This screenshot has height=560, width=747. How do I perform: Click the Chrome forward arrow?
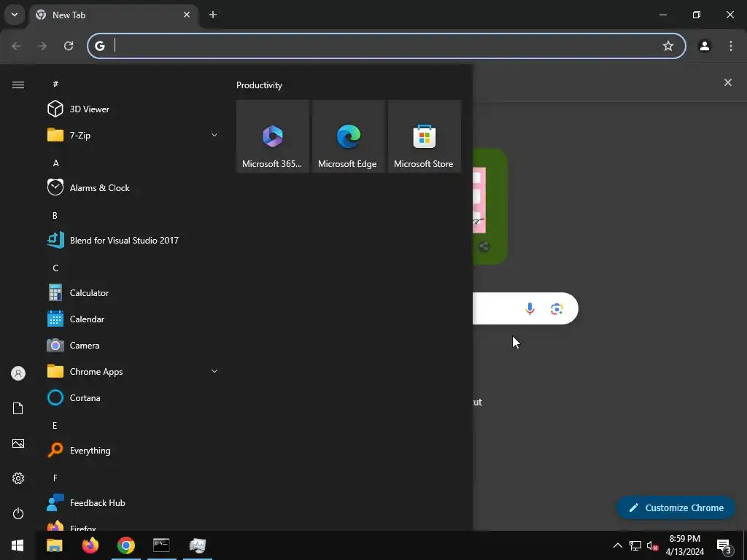(x=42, y=46)
